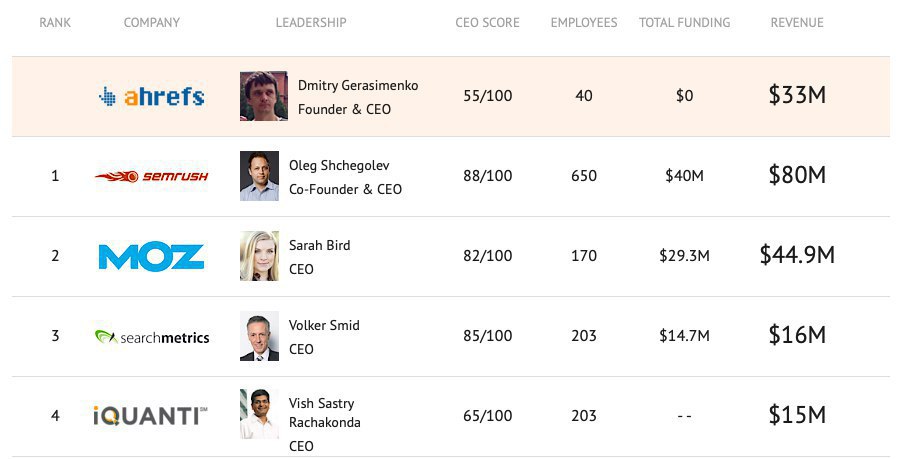Sort by Revenue column header
The image size is (904, 459).
click(797, 22)
